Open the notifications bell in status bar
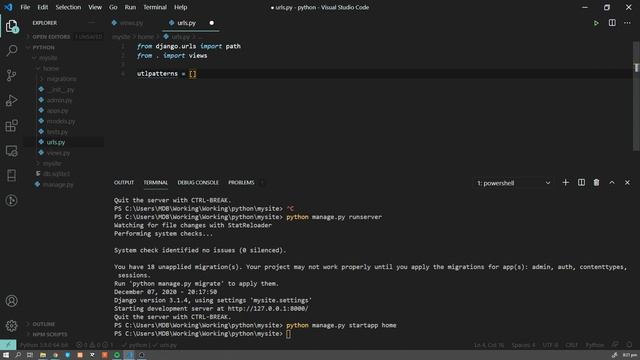 [x=629, y=345]
